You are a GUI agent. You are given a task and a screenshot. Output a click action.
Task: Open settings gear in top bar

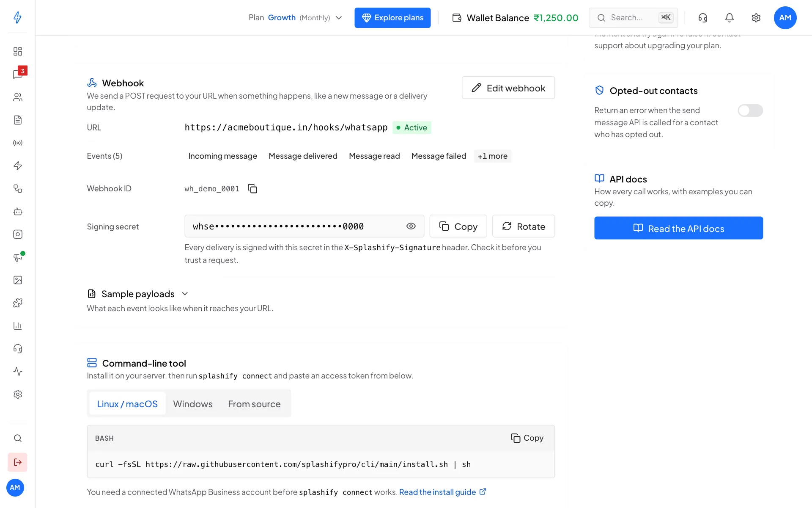click(x=756, y=18)
